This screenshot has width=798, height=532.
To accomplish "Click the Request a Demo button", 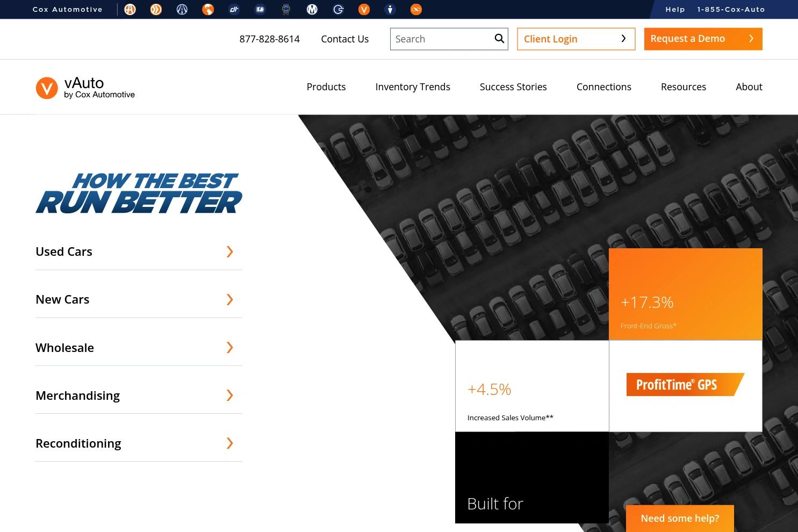I will [x=703, y=39].
